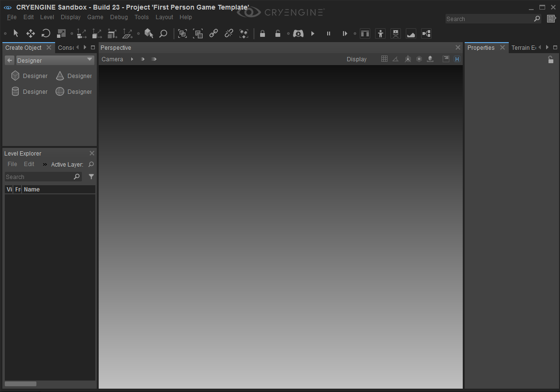Open the Designer category dropdown

(x=56, y=60)
